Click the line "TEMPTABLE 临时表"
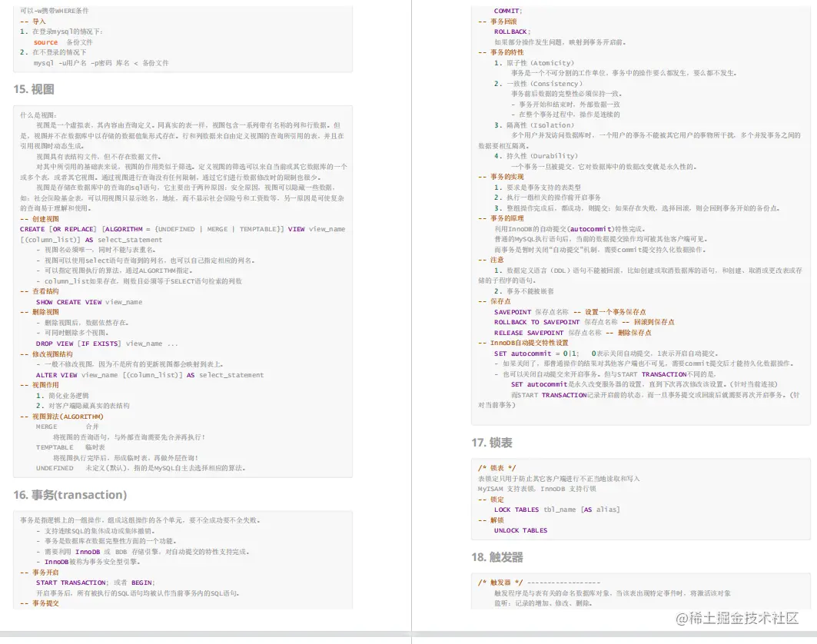The image size is (817, 644). click(71, 447)
